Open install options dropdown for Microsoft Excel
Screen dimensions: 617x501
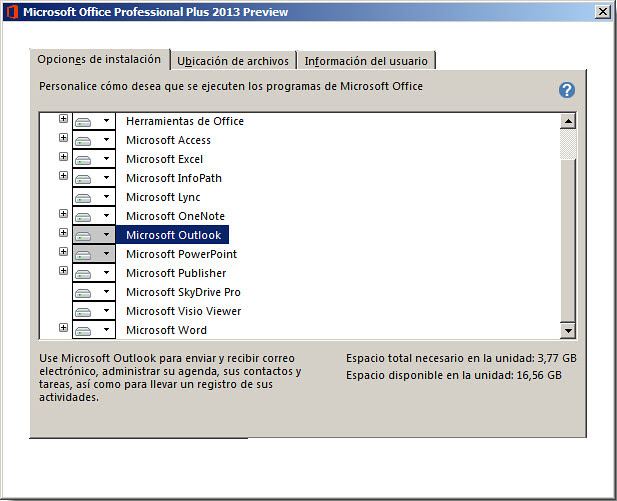[x=94, y=159]
